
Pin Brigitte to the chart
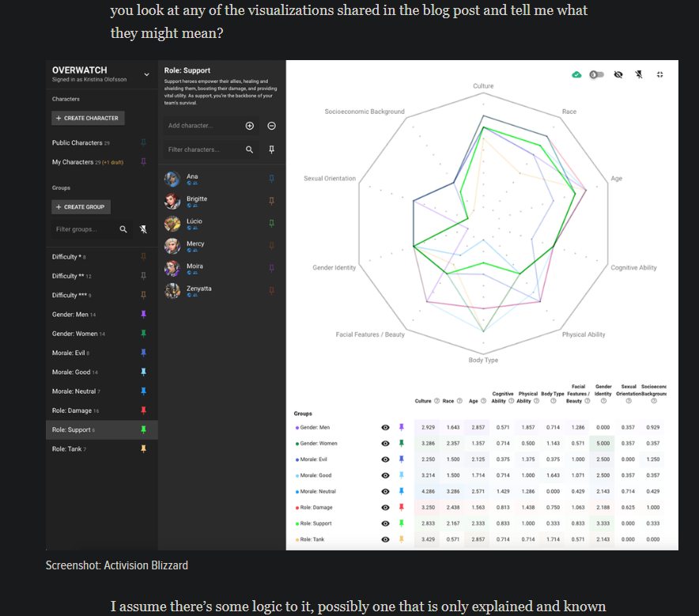coord(271,201)
